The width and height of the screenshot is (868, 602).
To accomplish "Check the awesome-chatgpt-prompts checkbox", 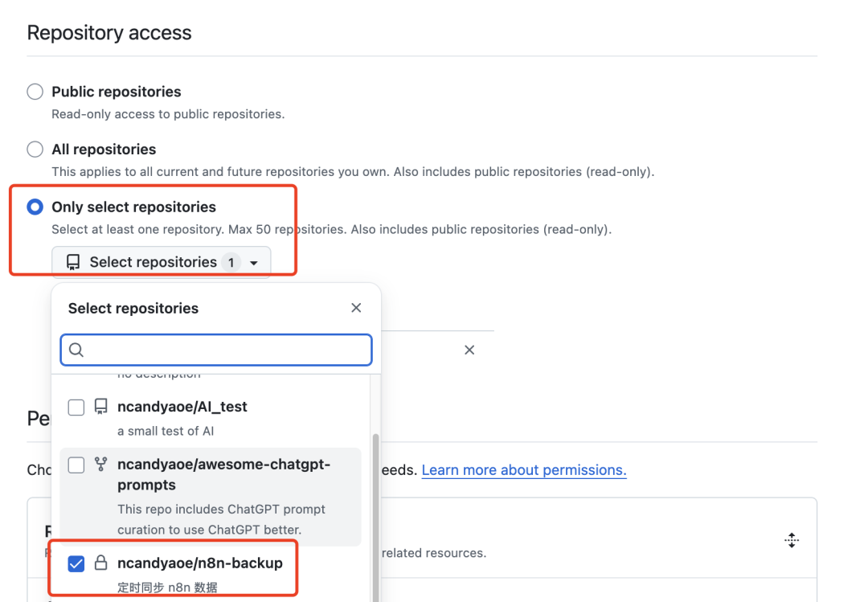I will (76, 465).
